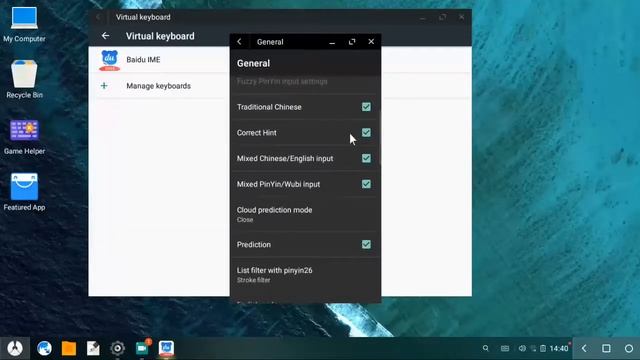Open the notes app icon in taskbar

tap(93, 348)
